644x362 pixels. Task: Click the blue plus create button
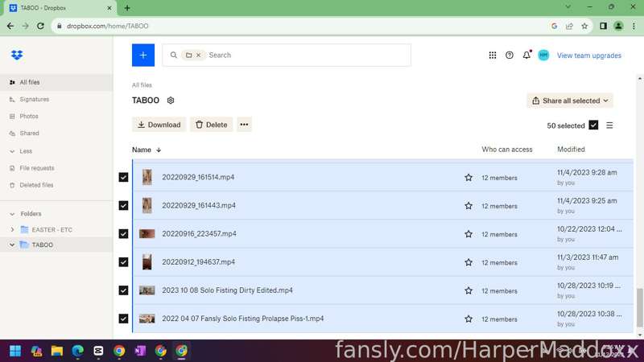click(x=143, y=55)
